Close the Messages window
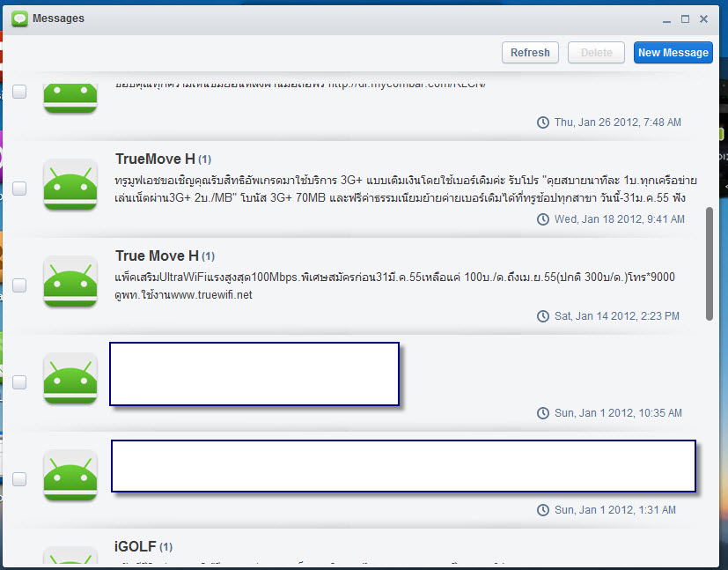Image resolution: width=728 pixels, height=570 pixels. point(704,19)
